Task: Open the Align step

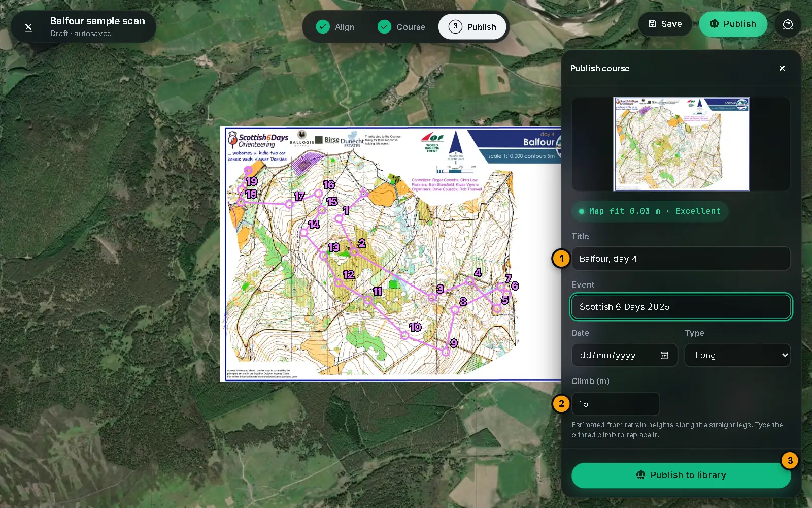Action: [x=335, y=27]
